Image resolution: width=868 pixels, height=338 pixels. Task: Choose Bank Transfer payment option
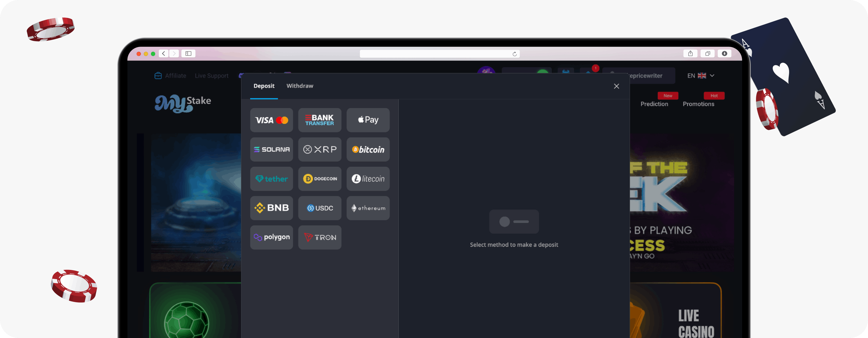point(319,120)
